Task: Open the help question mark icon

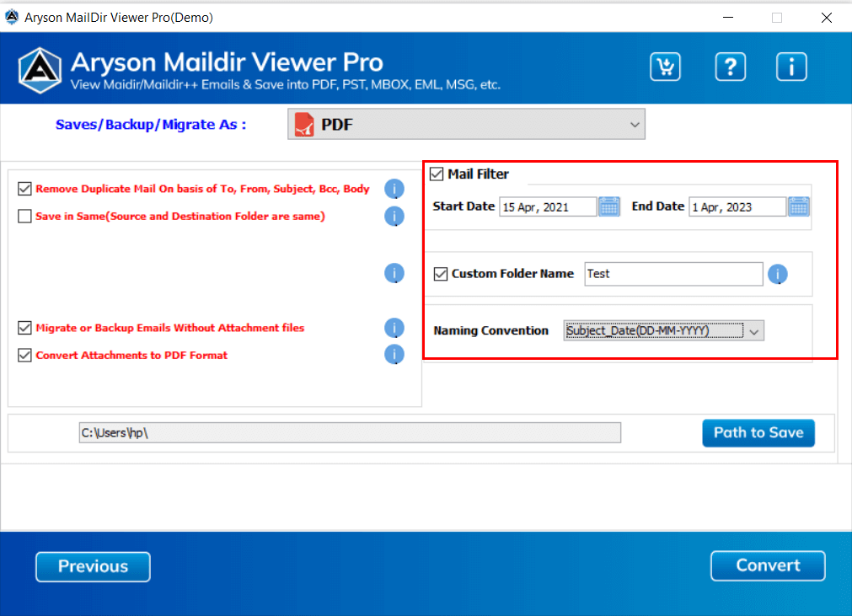Action: pyautogui.click(x=731, y=67)
